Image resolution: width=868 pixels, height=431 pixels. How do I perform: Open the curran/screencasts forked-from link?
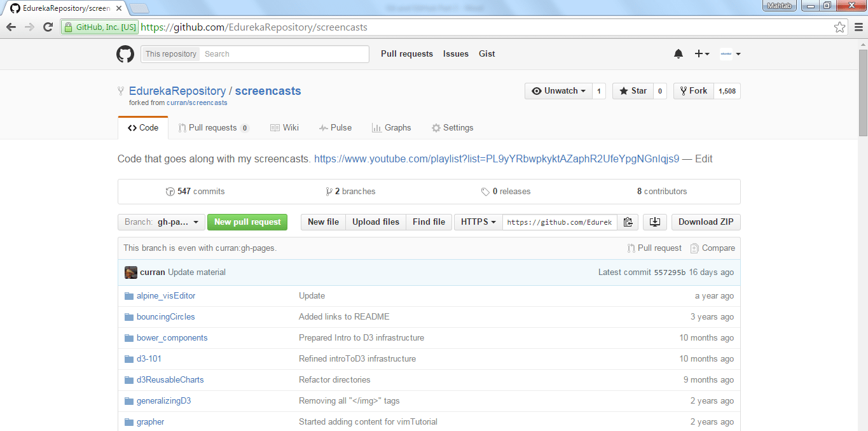[x=197, y=102]
